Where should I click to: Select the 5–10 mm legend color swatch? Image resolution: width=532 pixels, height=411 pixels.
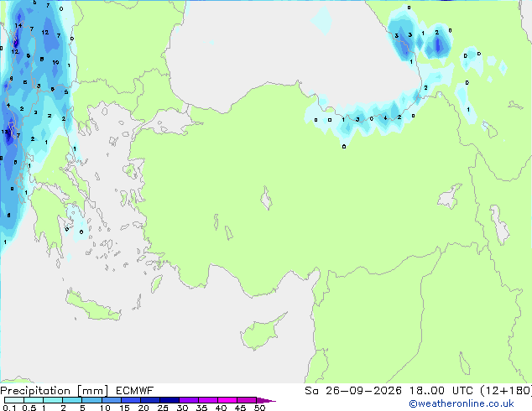tap(91, 400)
